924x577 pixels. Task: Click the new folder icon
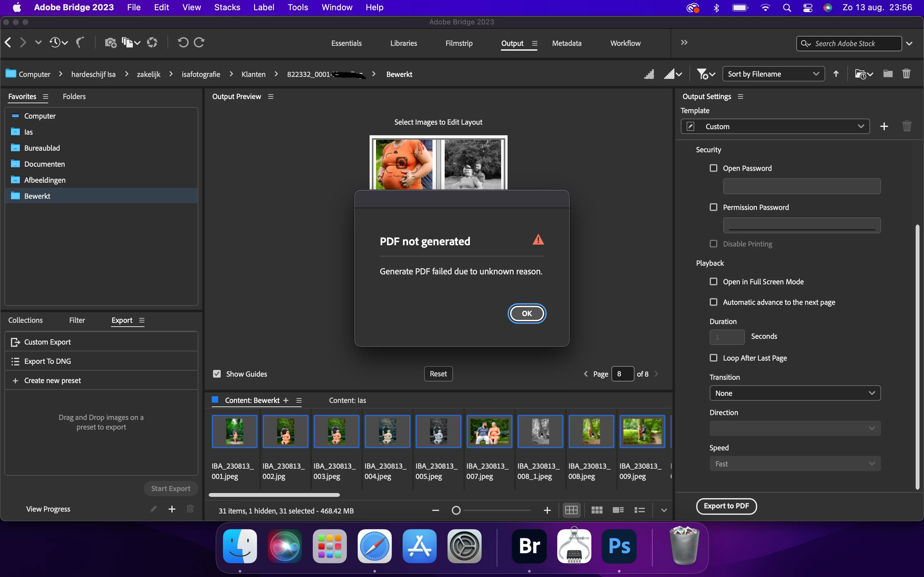point(888,74)
